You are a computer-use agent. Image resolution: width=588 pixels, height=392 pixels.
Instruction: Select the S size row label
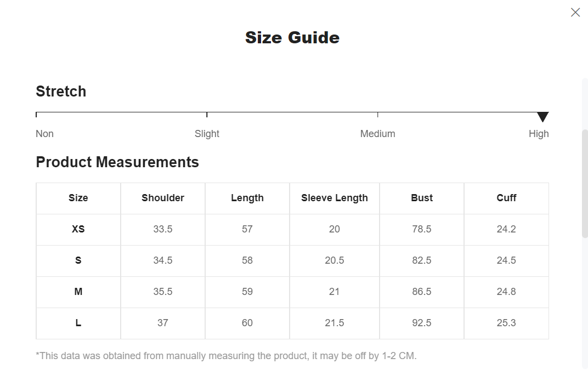78,260
